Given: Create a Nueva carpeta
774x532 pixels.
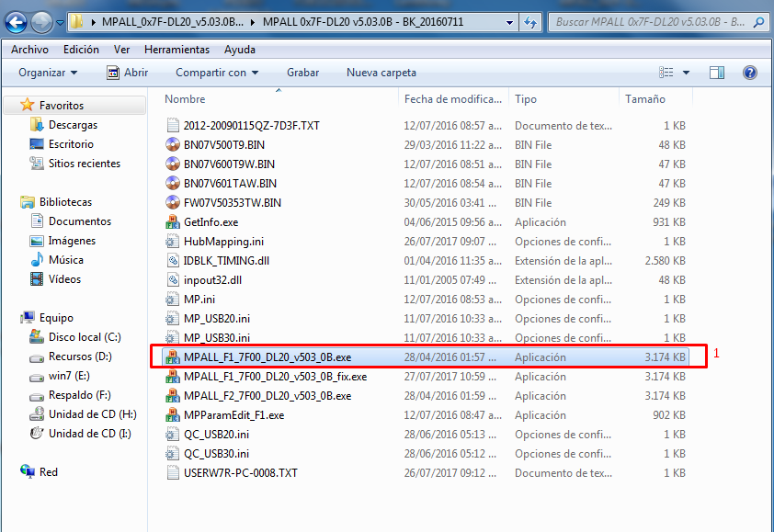Looking at the screenshot, I should coord(381,73).
